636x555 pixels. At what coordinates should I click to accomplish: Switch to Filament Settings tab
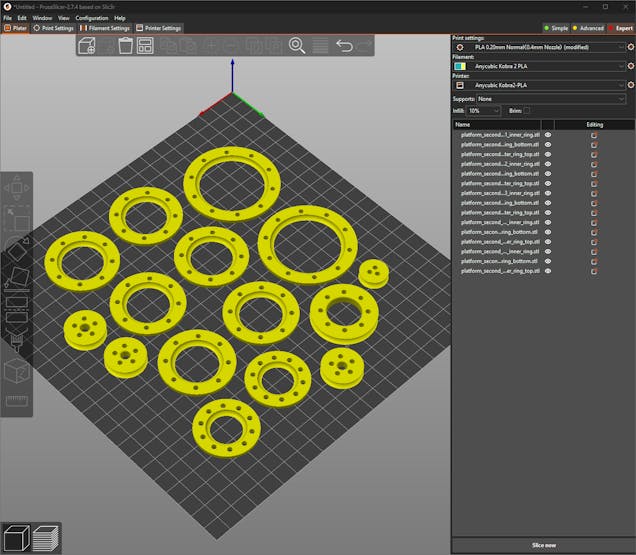(x=106, y=28)
